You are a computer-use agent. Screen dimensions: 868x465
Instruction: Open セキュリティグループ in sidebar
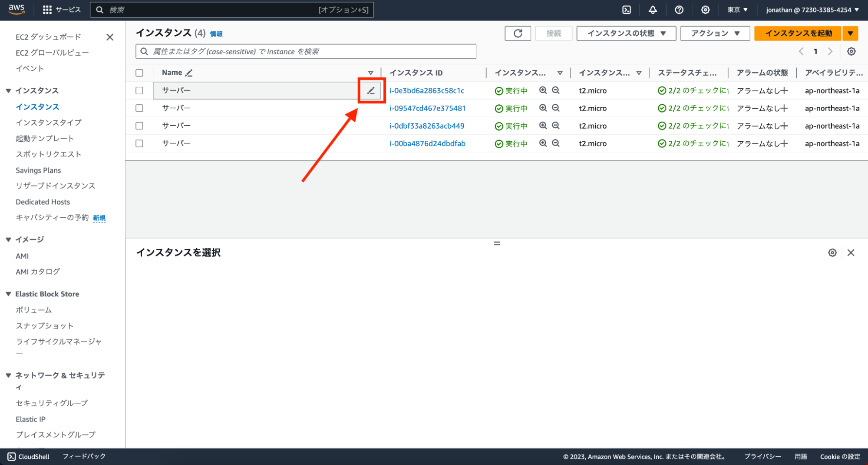tap(52, 403)
